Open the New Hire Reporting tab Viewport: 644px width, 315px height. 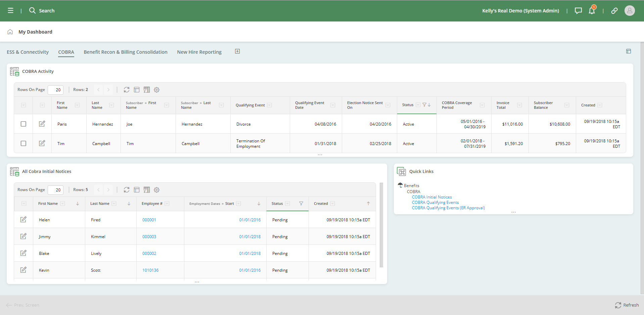[x=199, y=52]
